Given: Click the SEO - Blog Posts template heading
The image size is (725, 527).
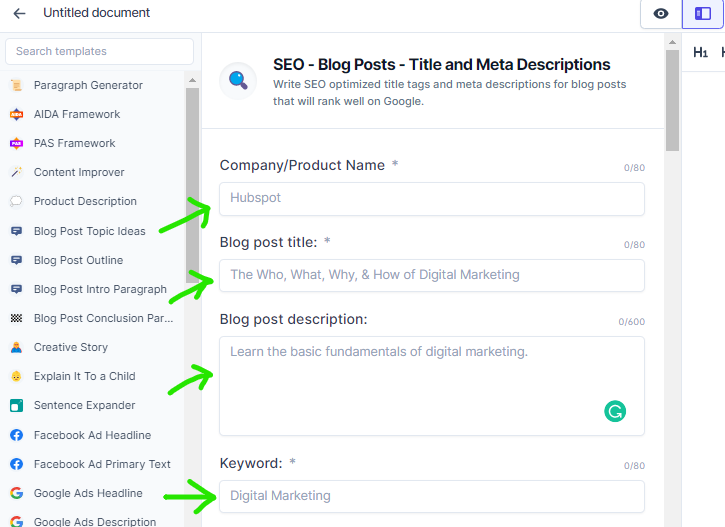Looking at the screenshot, I should (x=442, y=65).
